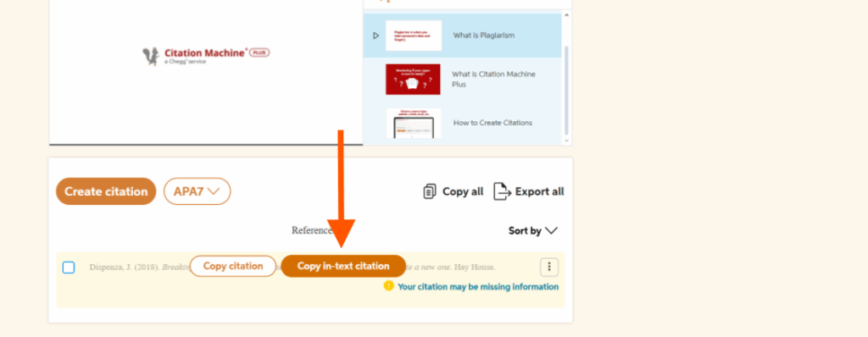Click the Copy in-text citation button
The image size is (868, 337).
pos(343,266)
